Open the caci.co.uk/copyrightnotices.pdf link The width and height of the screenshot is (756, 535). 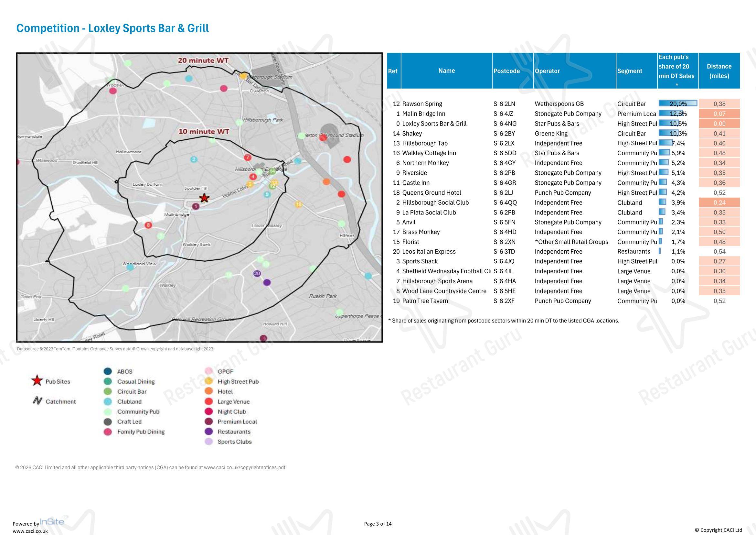(x=244, y=467)
